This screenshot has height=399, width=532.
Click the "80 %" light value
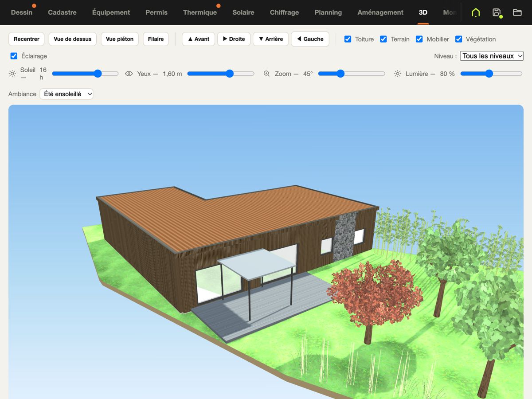pyautogui.click(x=447, y=74)
